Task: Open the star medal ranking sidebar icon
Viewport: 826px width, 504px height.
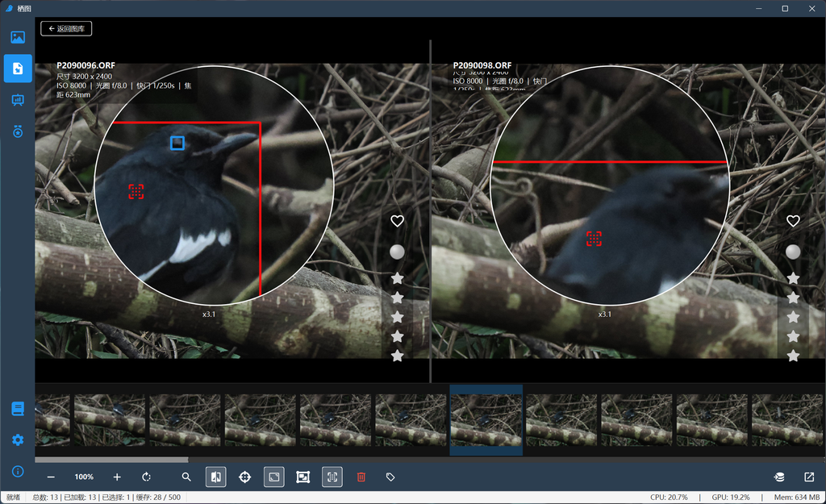Action: (18, 131)
